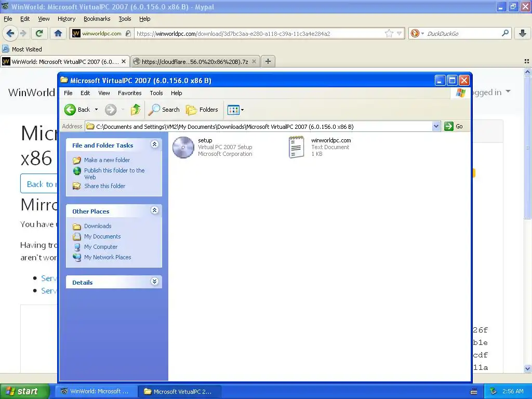
Task: Switch to WinWorld Mypal taskbar button
Action: click(96, 392)
